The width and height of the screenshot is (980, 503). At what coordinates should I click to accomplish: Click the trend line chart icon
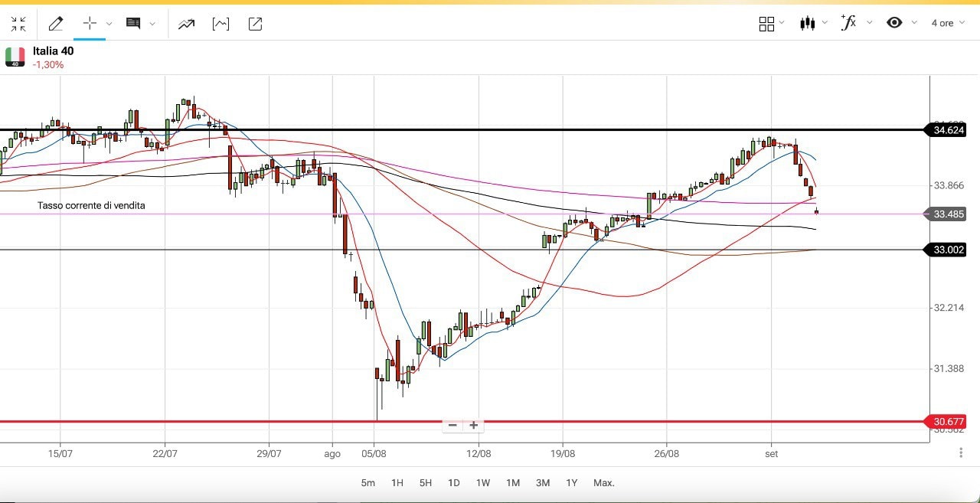click(186, 24)
